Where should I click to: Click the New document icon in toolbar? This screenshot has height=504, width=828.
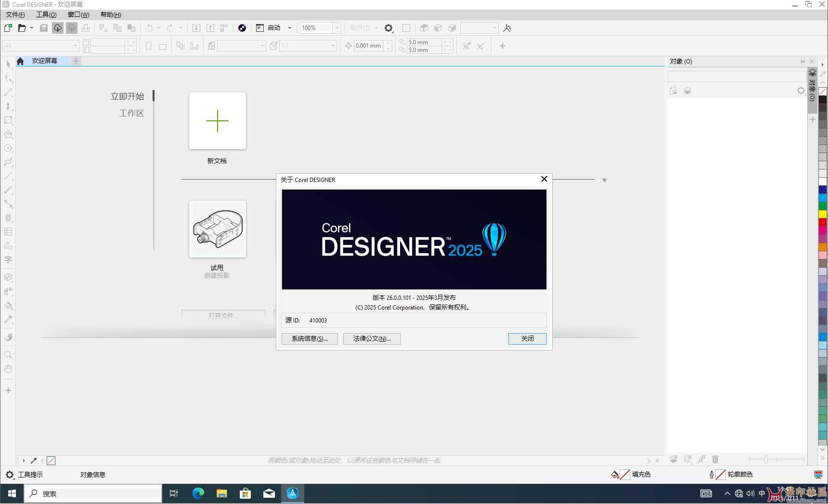pyautogui.click(x=8, y=28)
